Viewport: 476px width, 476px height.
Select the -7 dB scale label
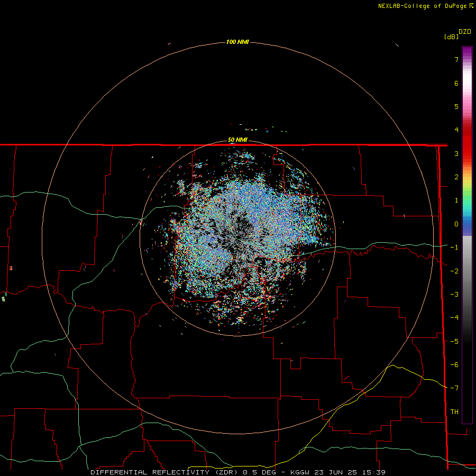click(454, 388)
